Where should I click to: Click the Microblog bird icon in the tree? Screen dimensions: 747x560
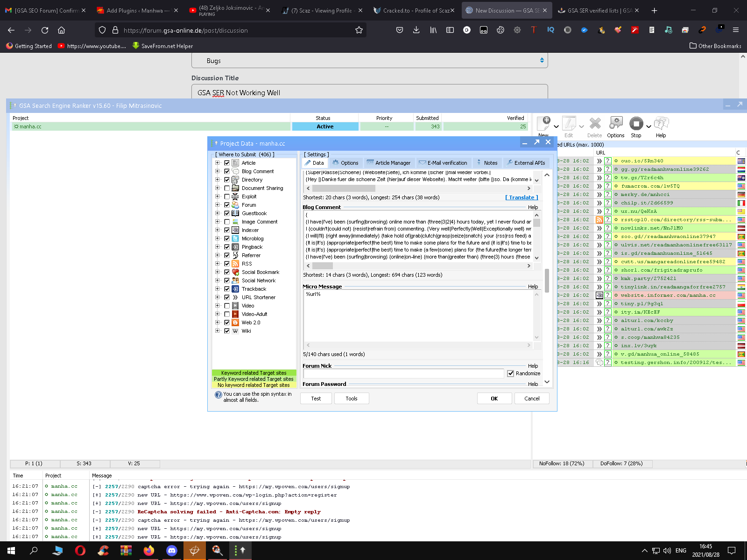235,238
